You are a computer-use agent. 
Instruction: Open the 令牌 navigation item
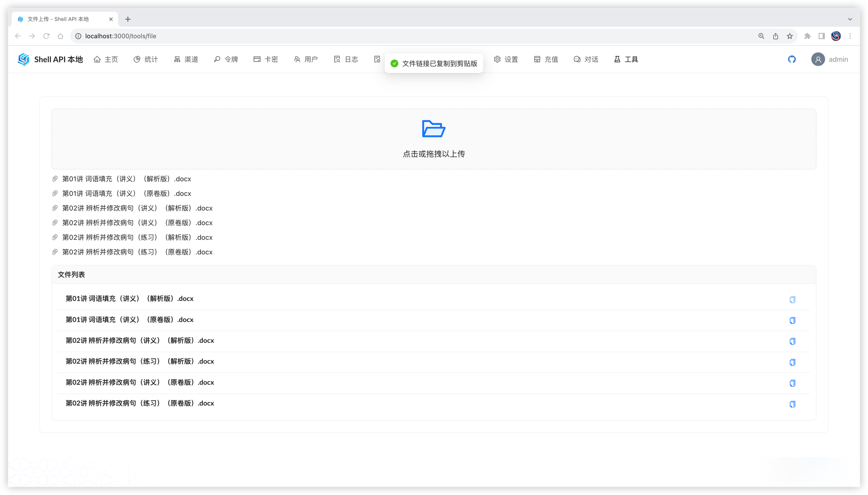pyautogui.click(x=226, y=59)
